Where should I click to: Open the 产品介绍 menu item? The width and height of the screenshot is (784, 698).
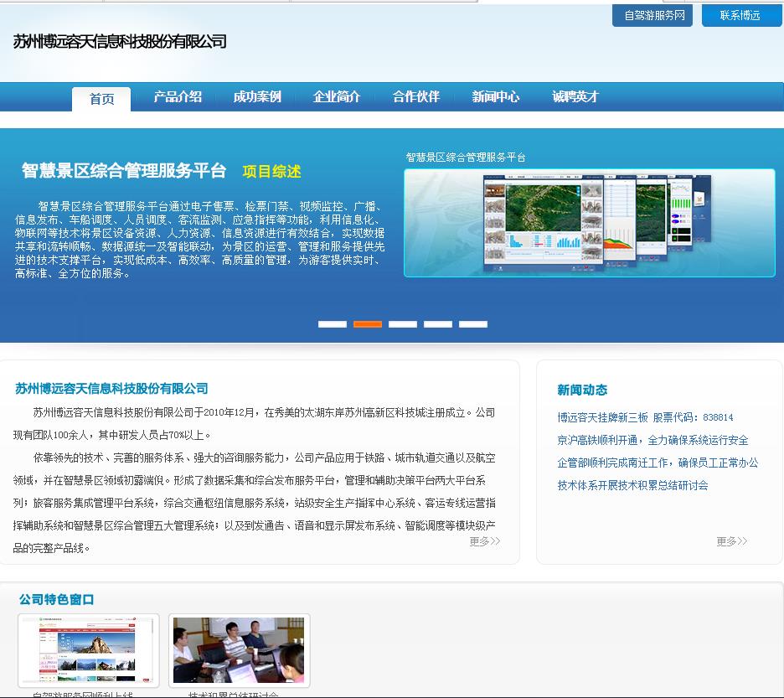click(178, 96)
